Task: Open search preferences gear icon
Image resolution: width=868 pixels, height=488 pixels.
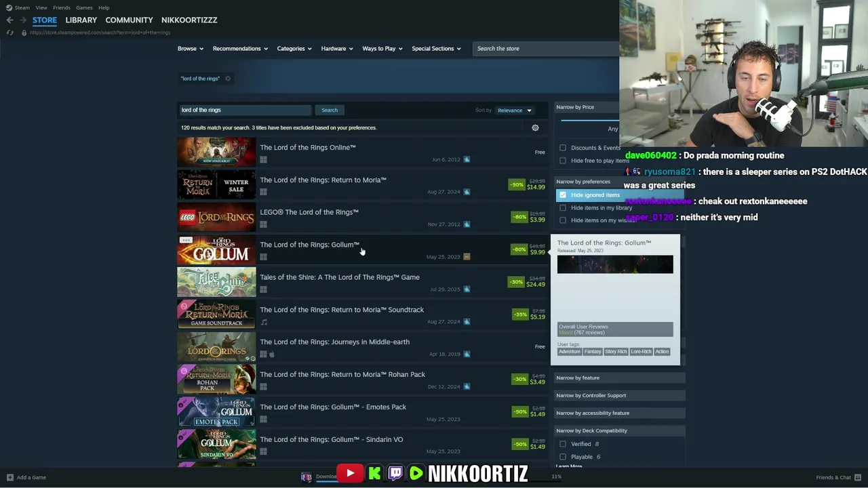Action: 535,127
